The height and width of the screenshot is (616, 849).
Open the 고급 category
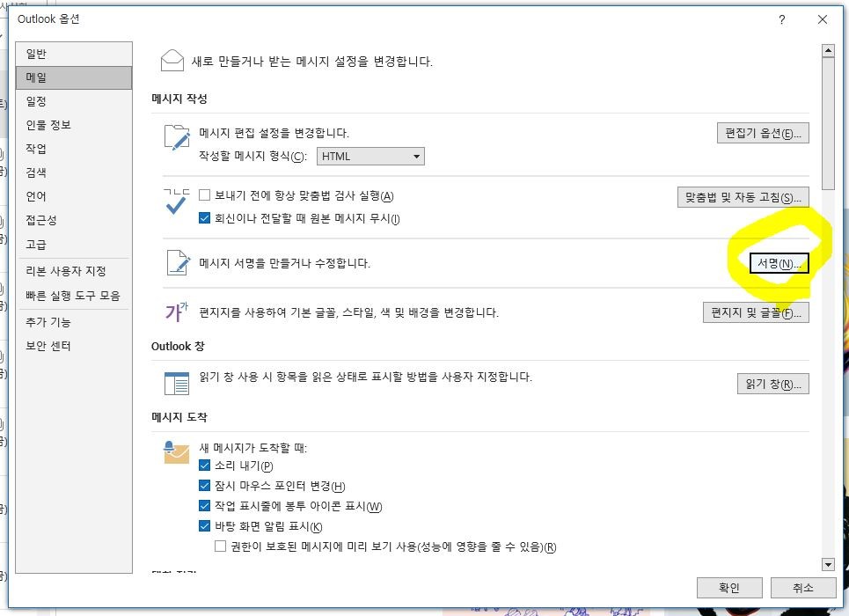coord(74,245)
